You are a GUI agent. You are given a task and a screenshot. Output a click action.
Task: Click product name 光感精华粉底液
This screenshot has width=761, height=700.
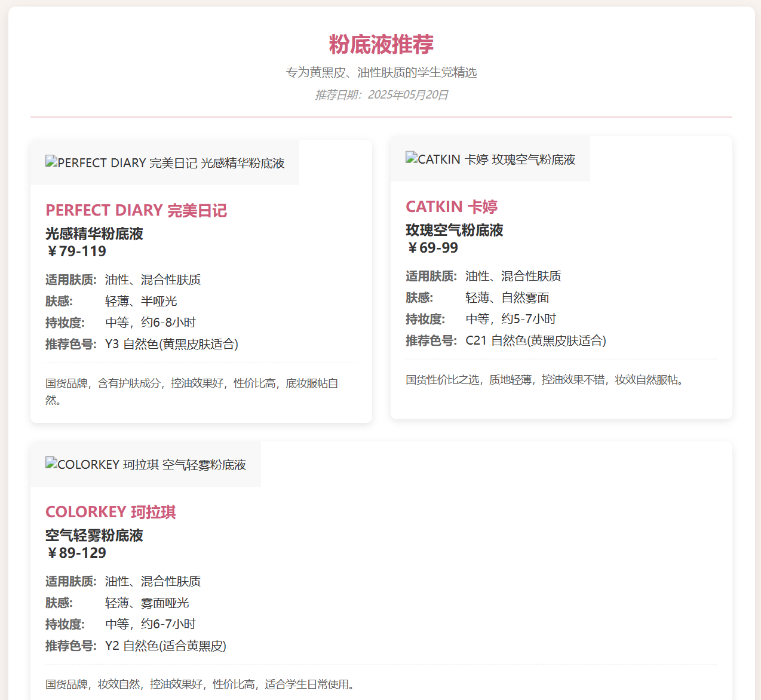pos(94,234)
